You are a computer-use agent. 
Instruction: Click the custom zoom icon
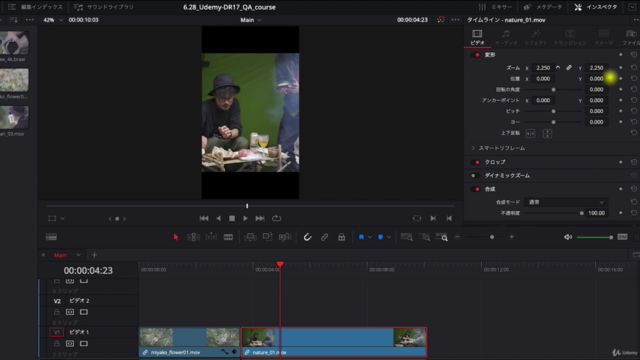point(442,237)
